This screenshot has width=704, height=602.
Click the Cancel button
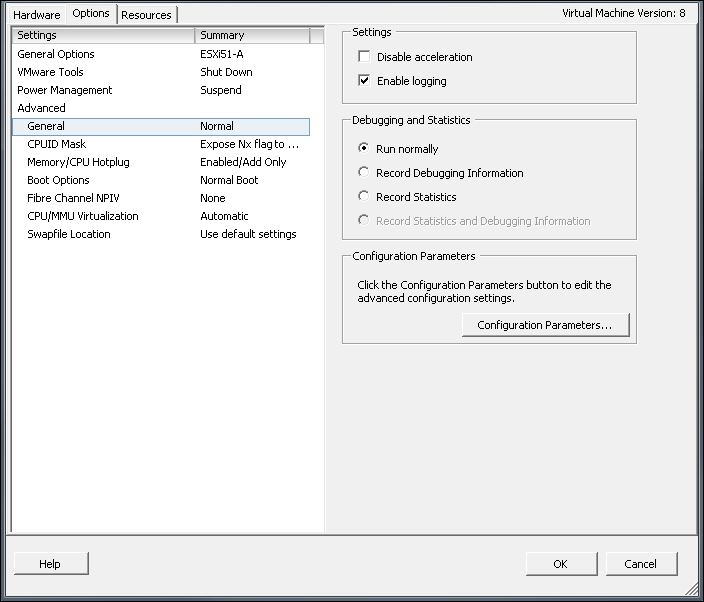click(x=641, y=564)
